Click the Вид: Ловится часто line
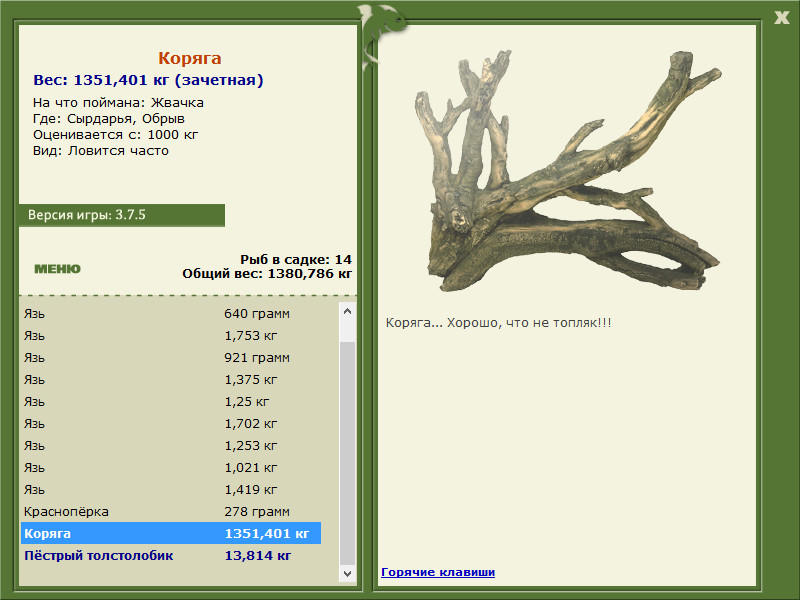The height and width of the screenshot is (600, 800). (101, 151)
